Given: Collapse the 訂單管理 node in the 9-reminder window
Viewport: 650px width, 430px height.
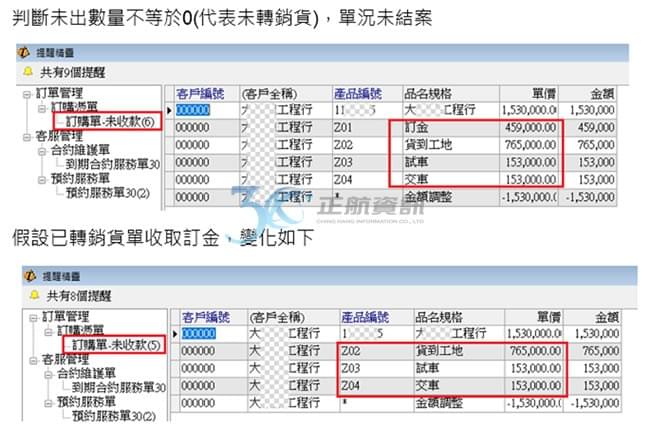Looking at the screenshot, I should pos(27,95).
